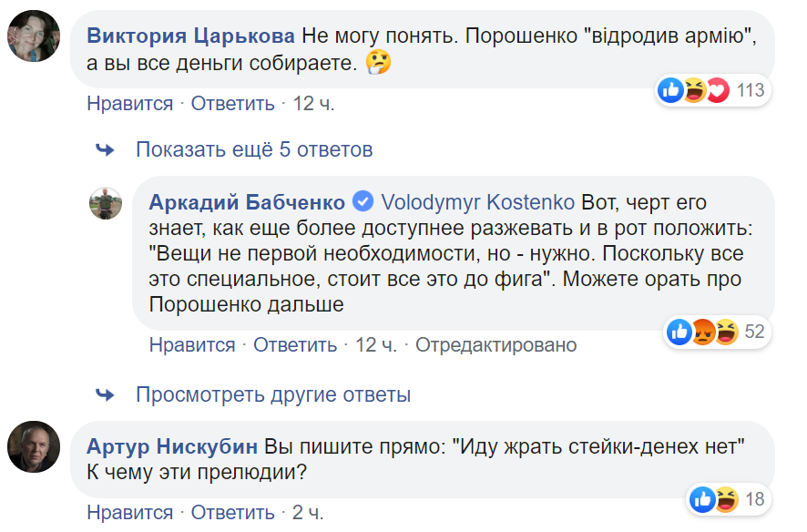This screenshot has width=807, height=532.
Task: Expand 'Просмотреть другие ответы' thread
Action: pos(273,395)
